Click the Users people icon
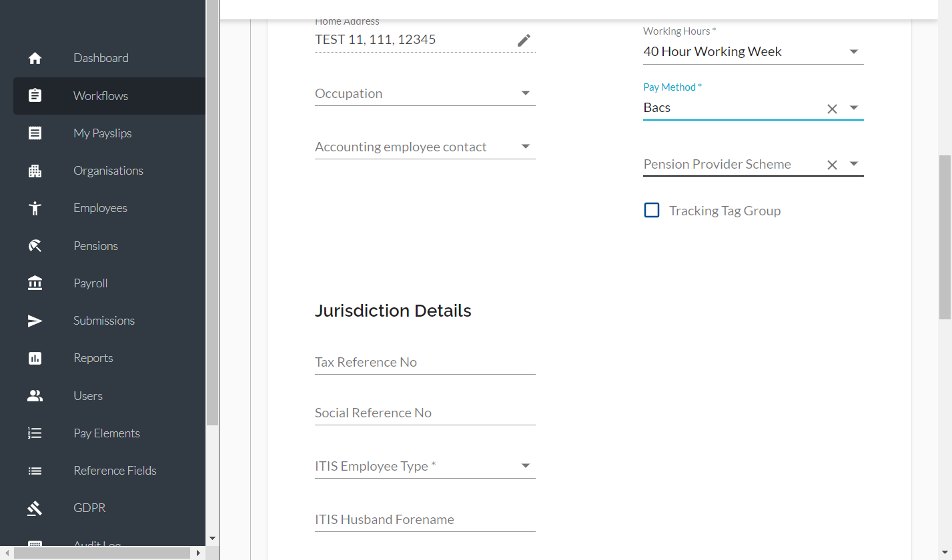This screenshot has width=952, height=560. pos(35,396)
